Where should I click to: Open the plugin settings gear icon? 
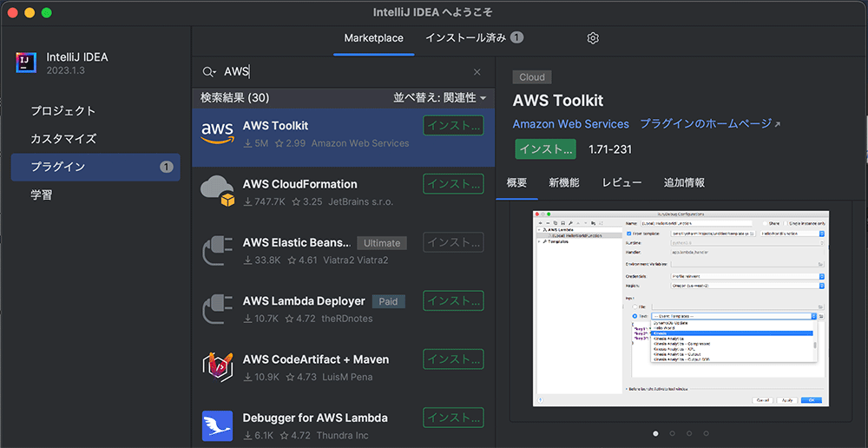593,38
